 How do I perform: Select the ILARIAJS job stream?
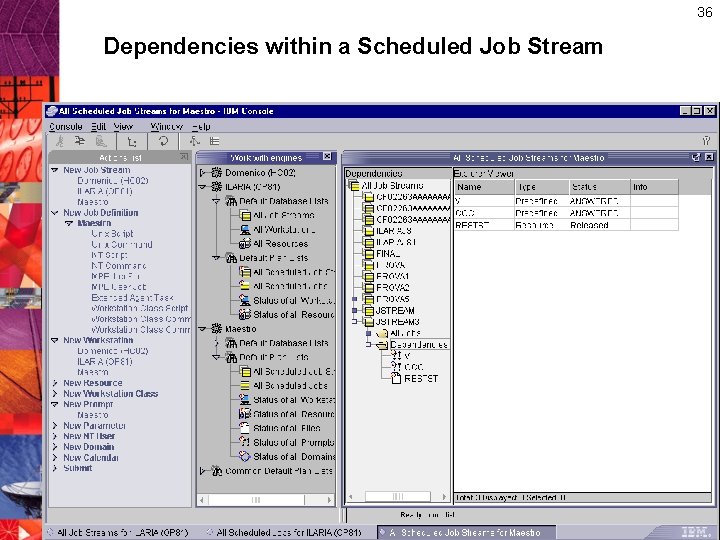click(x=394, y=231)
